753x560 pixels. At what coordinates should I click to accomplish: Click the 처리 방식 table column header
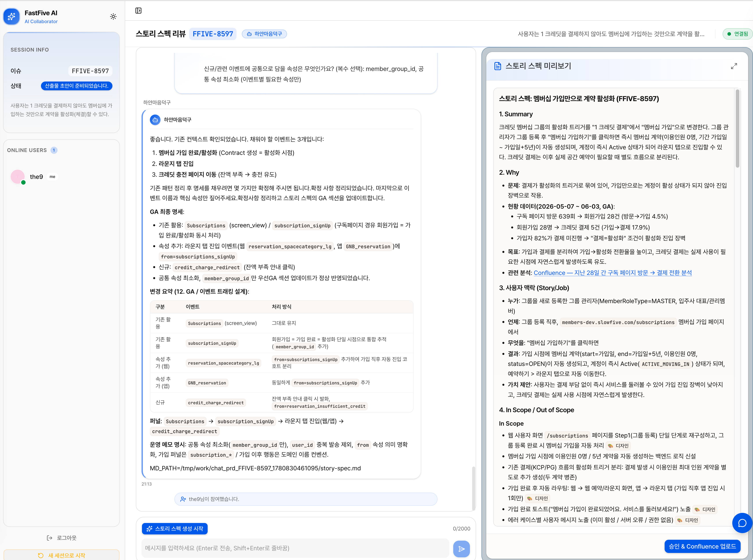click(x=281, y=307)
